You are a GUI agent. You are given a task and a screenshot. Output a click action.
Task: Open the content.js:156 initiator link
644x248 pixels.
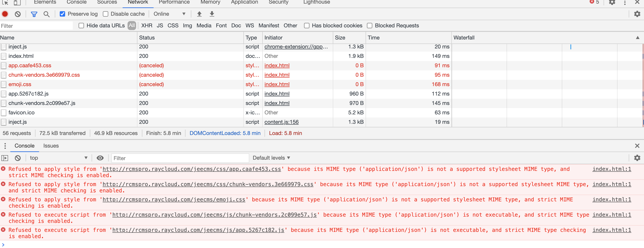point(281,122)
